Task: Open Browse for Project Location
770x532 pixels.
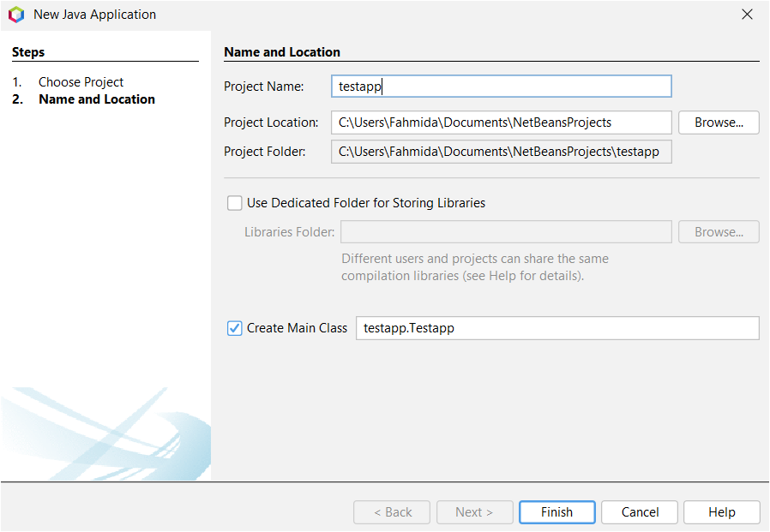Action: click(719, 122)
